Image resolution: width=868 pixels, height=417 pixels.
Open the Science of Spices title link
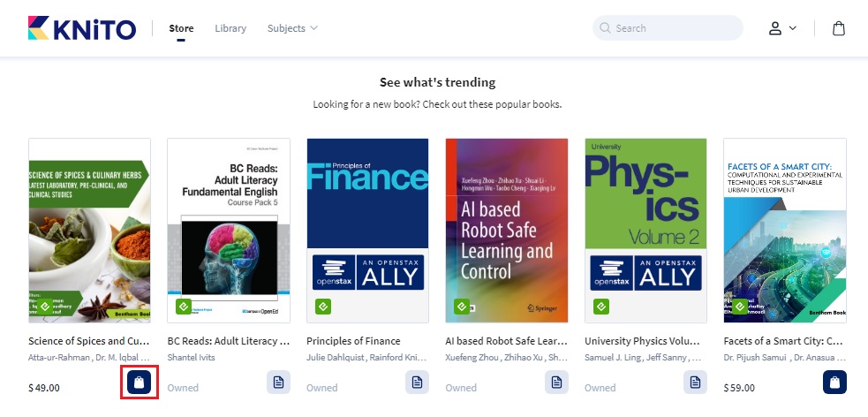(88, 341)
